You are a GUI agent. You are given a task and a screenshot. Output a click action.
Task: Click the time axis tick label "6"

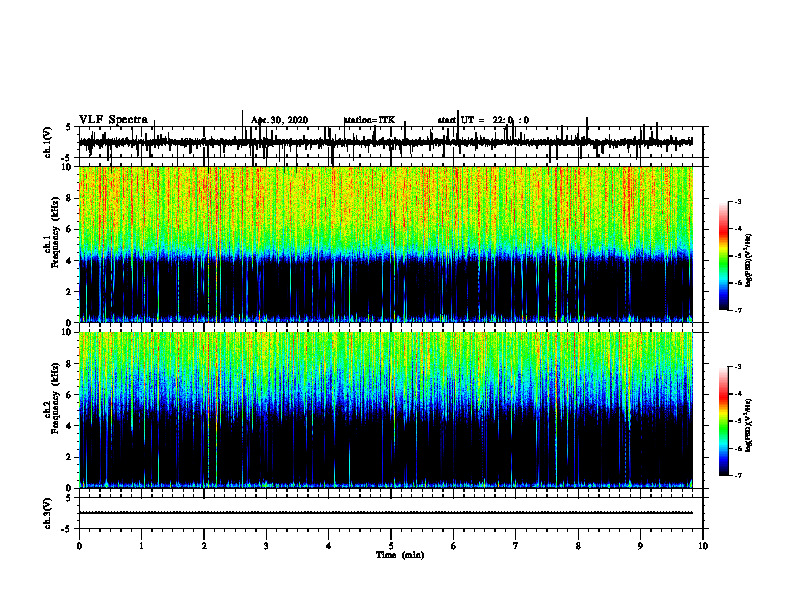pos(454,546)
